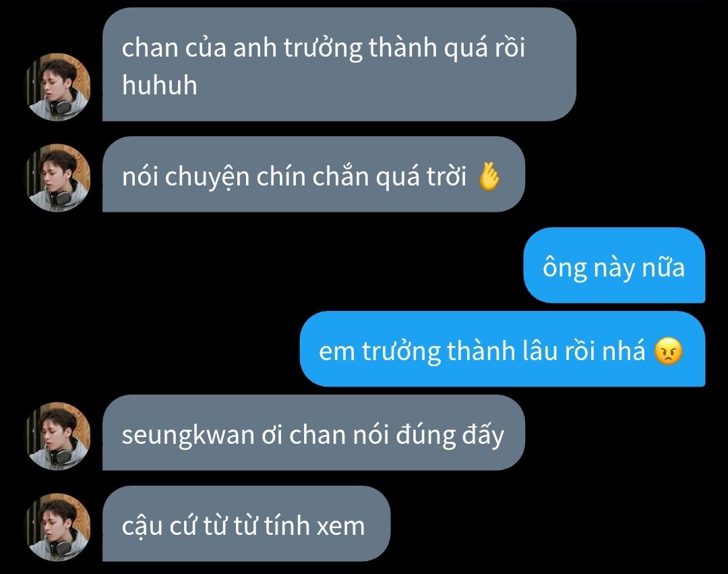Click the pinching hand emoji
The height and width of the screenshot is (574, 728).
[489, 177]
